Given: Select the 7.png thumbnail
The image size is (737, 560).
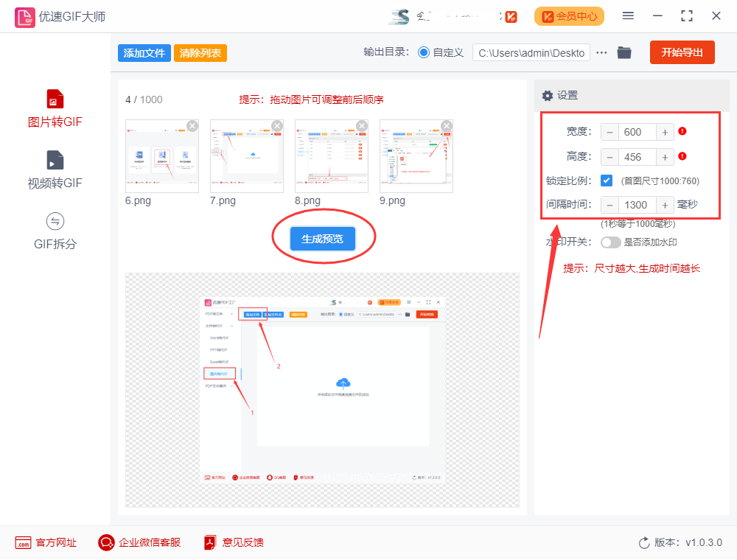Looking at the screenshot, I should click(x=247, y=156).
